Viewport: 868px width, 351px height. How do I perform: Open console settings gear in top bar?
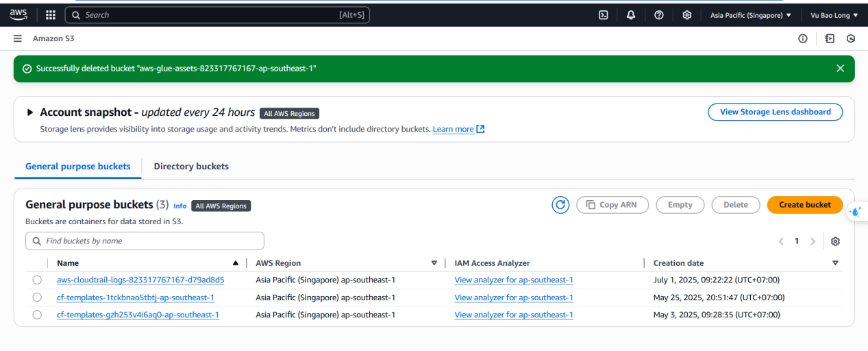point(687,15)
